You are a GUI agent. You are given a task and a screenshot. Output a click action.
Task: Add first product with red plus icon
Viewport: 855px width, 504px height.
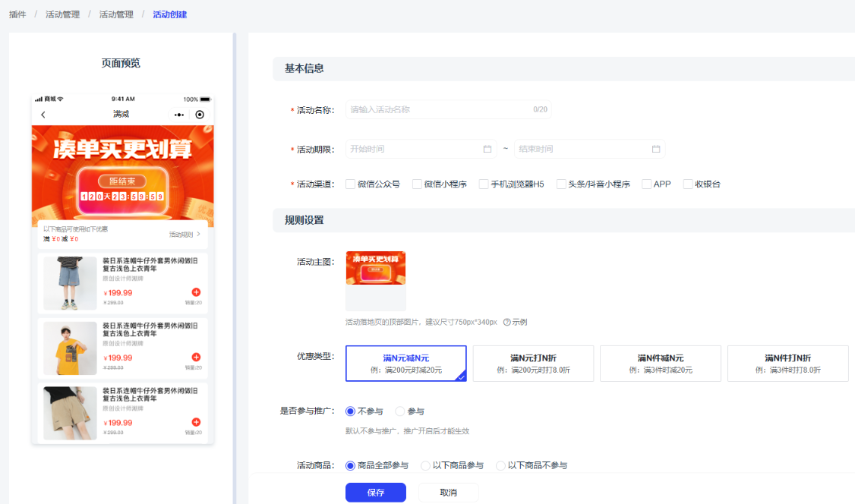pos(196,292)
